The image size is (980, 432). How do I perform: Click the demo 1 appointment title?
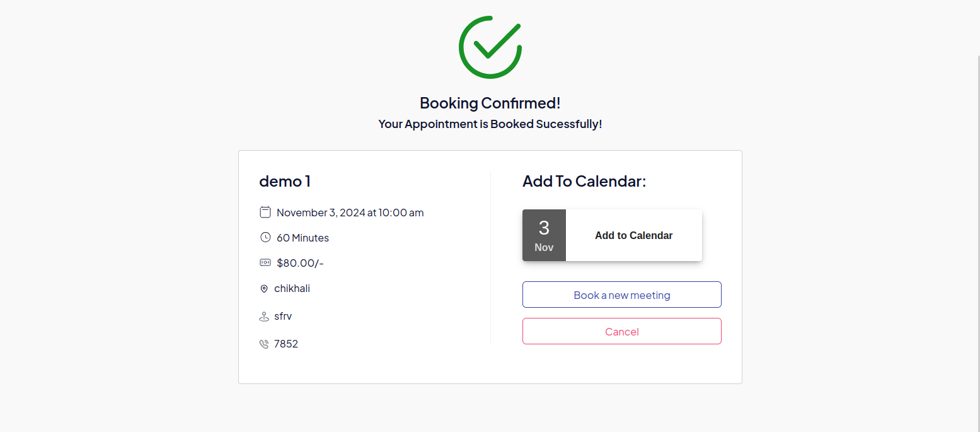click(285, 182)
